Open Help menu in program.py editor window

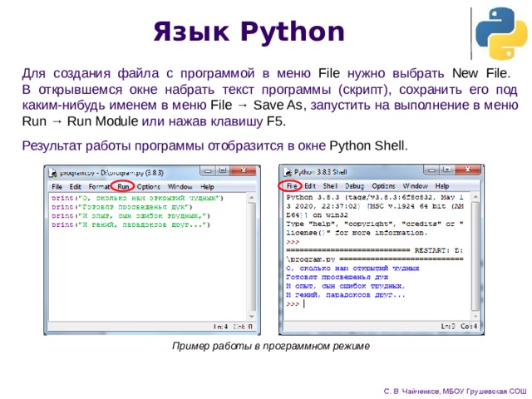pos(207,186)
